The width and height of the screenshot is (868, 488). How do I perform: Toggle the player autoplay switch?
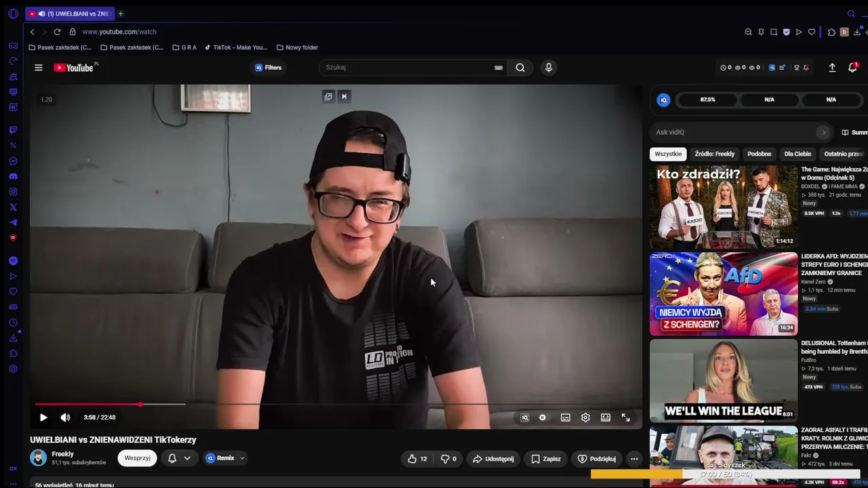click(542, 418)
